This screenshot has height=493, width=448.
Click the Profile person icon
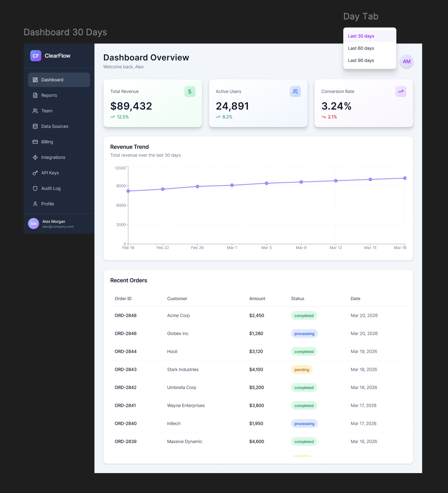point(35,204)
